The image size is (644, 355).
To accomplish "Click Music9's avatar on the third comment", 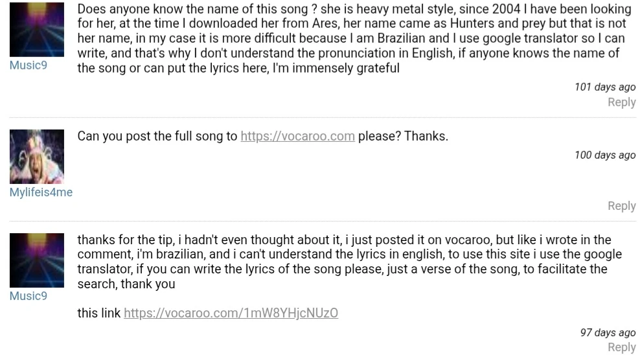I will (36, 260).
